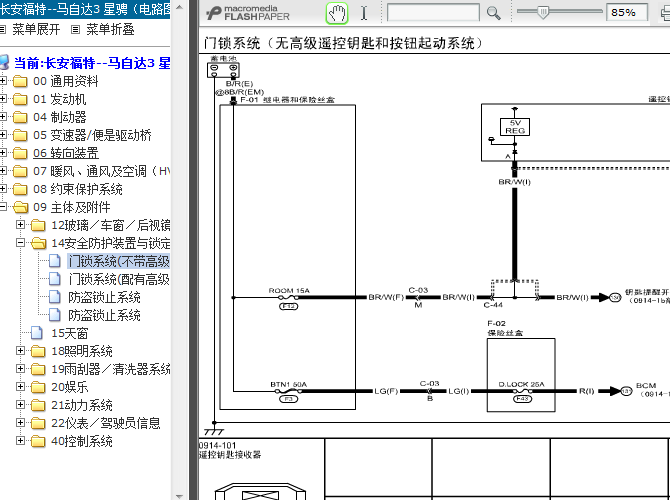Image resolution: width=670 pixels, height=500 pixels.
Task: Open the second 防盗锁止系统 document
Action: (x=104, y=315)
